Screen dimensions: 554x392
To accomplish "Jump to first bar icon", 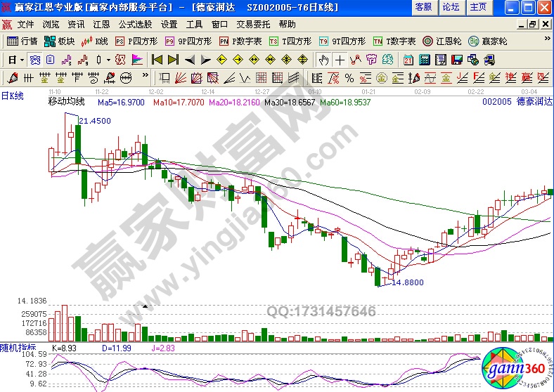I will point(157,60).
